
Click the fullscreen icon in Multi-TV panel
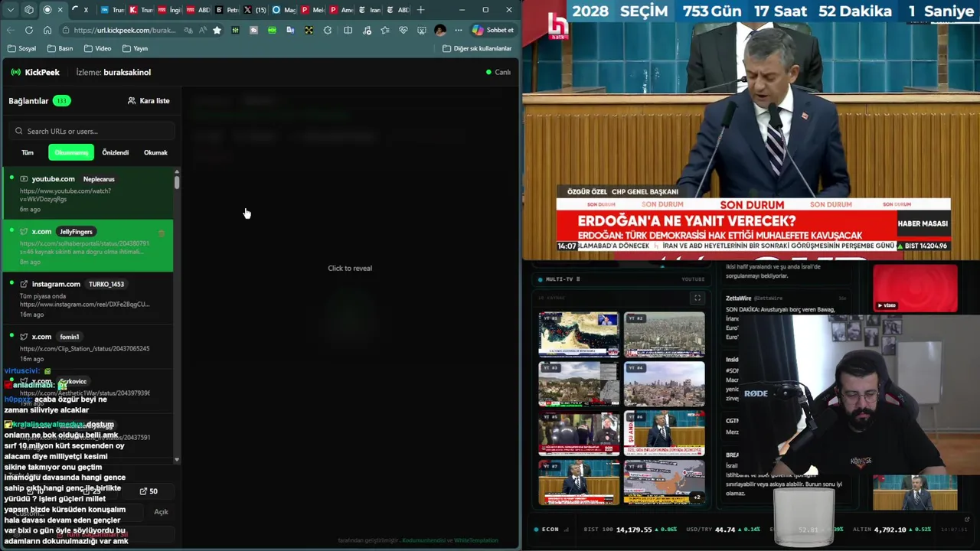pos(697,298)
